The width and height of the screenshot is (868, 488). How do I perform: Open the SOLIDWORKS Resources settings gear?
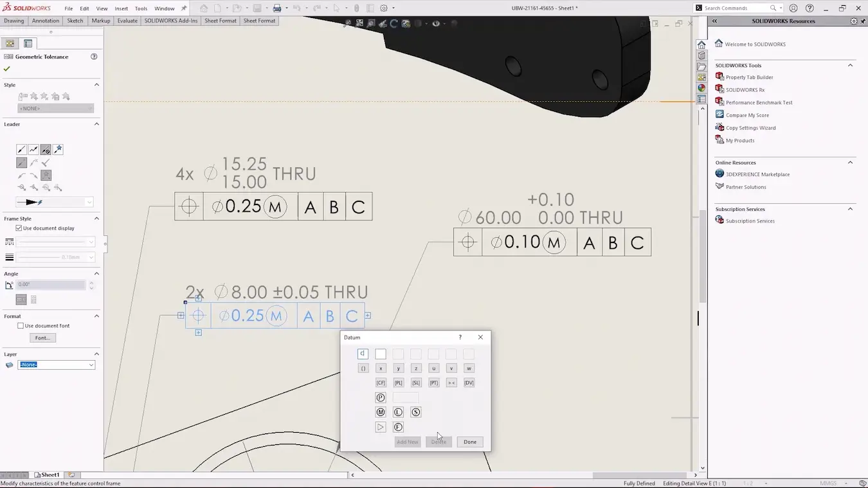(854, 21)
